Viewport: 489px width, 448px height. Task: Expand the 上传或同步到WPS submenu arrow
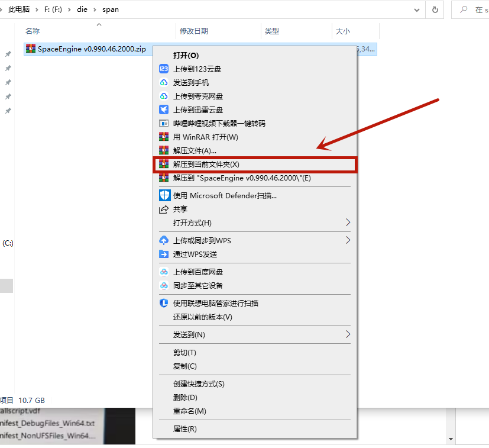point(348,240)
